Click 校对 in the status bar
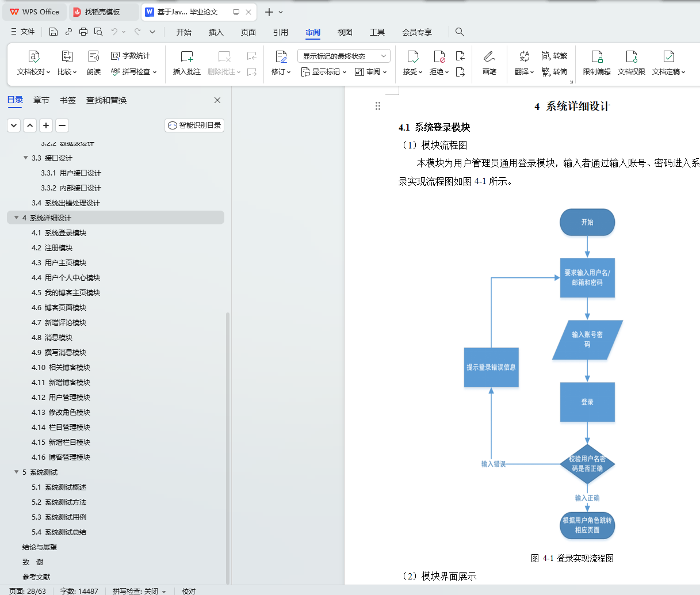The width and height of the screenshot is (700, 595). pos(189,591)
